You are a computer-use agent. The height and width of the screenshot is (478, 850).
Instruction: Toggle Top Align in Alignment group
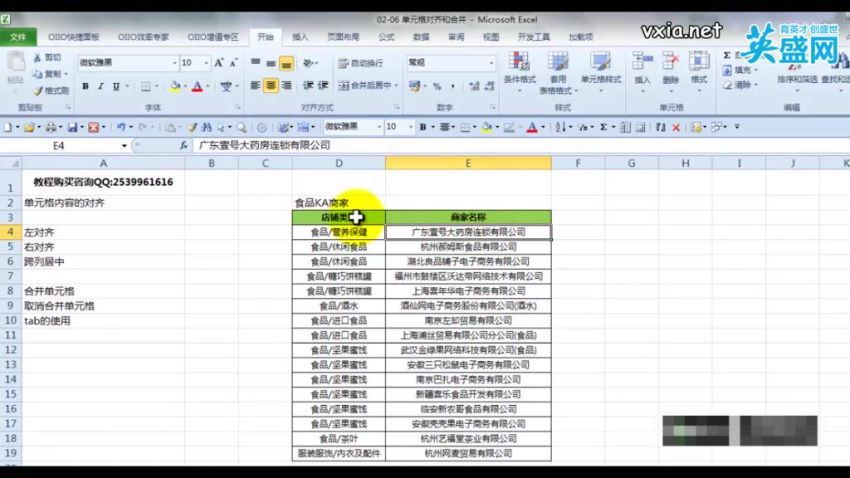[255, 63]
